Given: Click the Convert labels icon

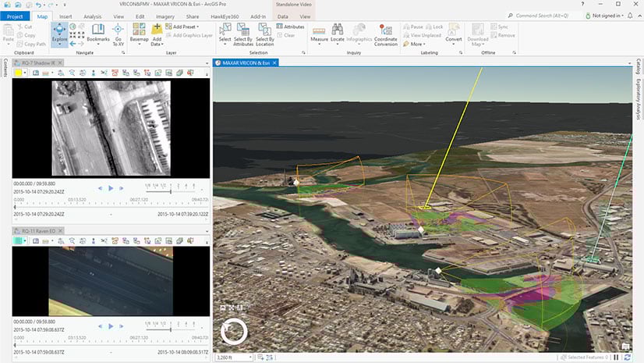Looking at the screenshot, I should pyautogui.click(x=453, y=34).
